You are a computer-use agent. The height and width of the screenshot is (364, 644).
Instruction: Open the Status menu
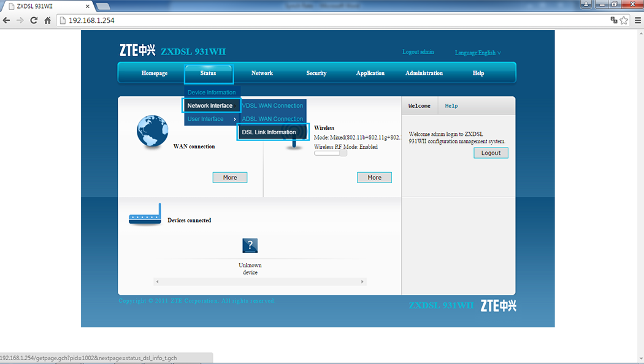point(209,74)
